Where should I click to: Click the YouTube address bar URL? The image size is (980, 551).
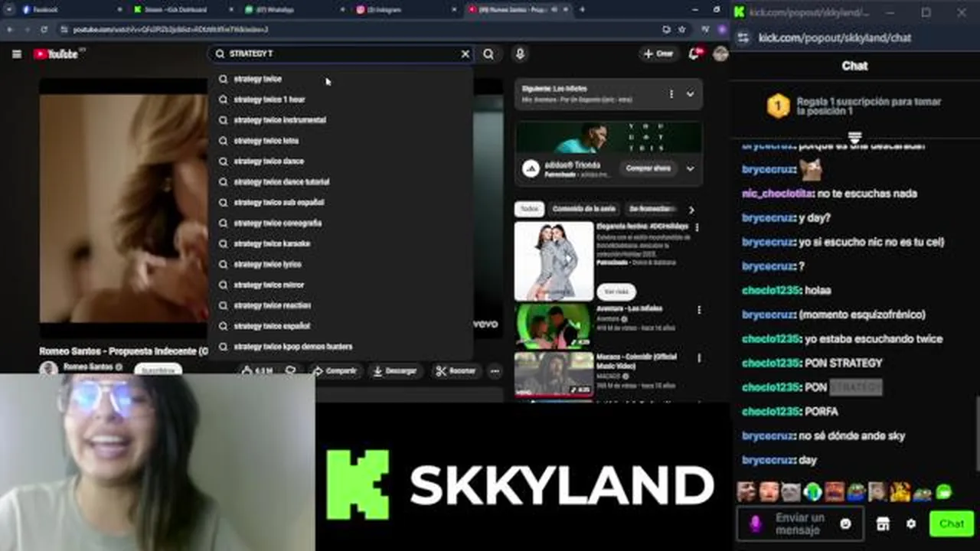pos(170,29)
